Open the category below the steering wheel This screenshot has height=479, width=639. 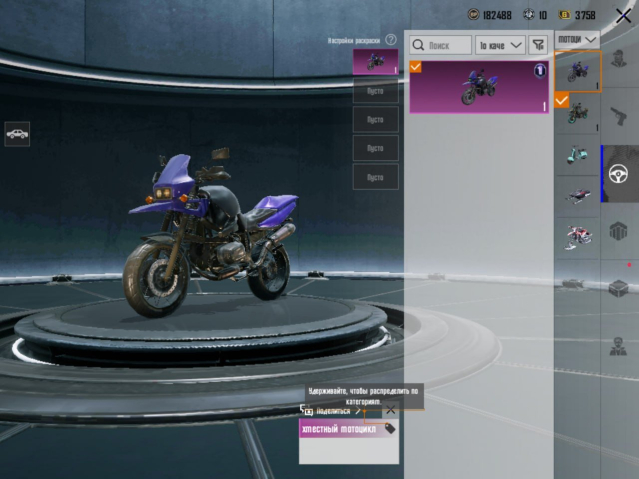(x=618, y=231)
